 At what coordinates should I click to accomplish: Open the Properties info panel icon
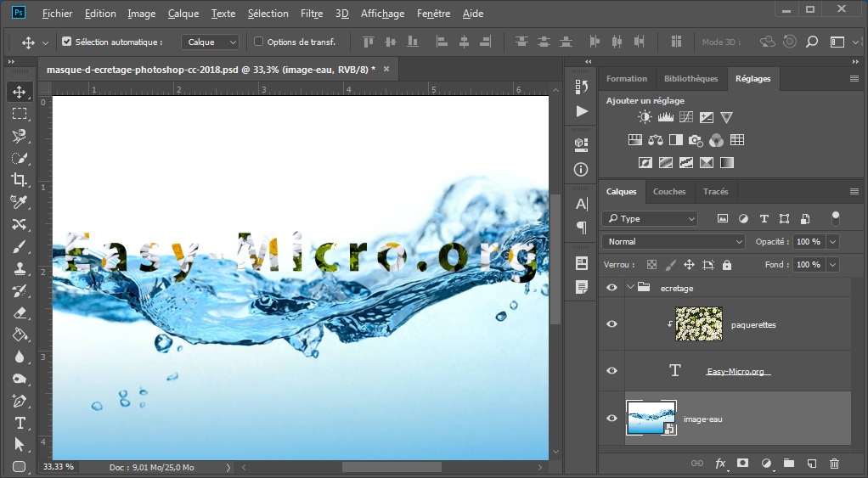coord(581,169)
